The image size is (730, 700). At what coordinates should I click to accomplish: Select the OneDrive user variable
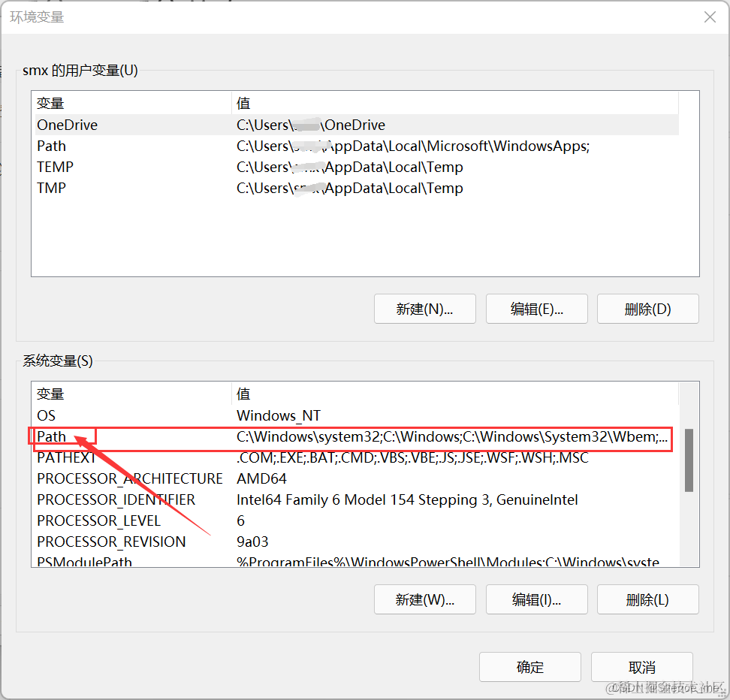pos(357,125)
